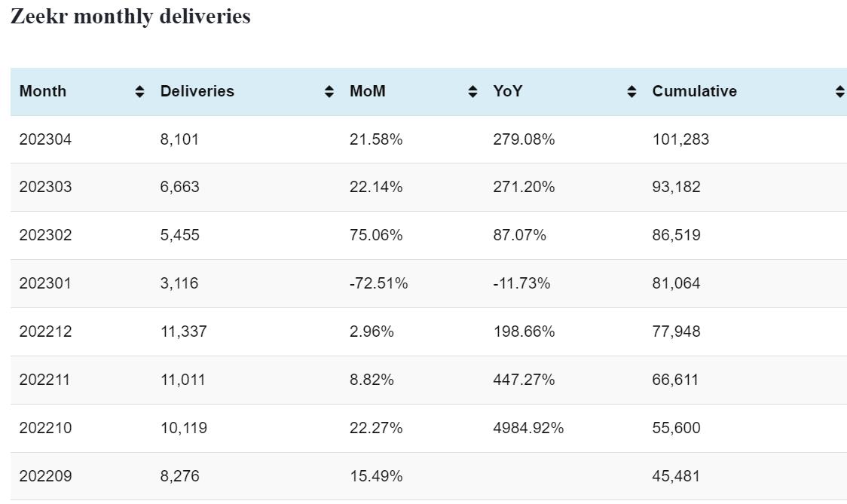Click the 202209 month cell
This screenshot has width=847, height=504.
click(45, 476)
